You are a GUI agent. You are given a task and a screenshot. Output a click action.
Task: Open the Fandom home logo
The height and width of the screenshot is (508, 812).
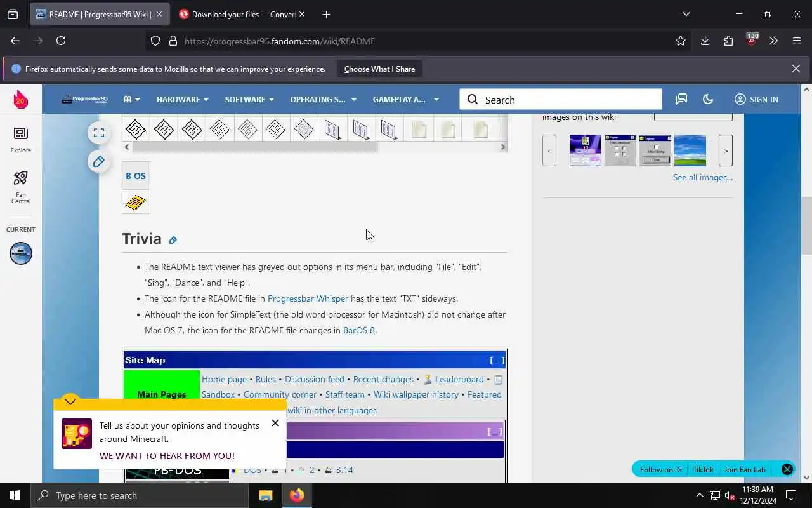pyautogui.click(x=21, y=99)
